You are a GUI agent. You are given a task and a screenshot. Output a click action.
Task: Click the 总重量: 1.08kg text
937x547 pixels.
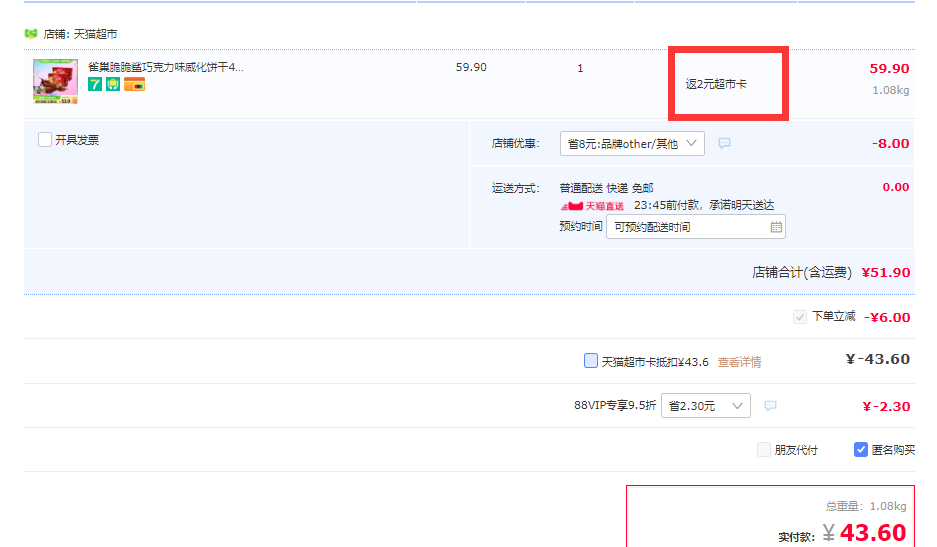(866, 506)
